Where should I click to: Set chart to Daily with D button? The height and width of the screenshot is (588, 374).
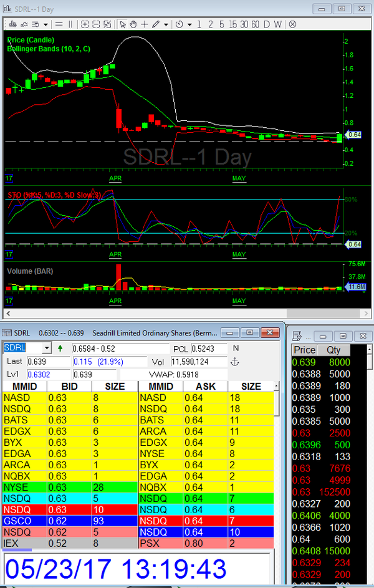click(x=266, y=24)
